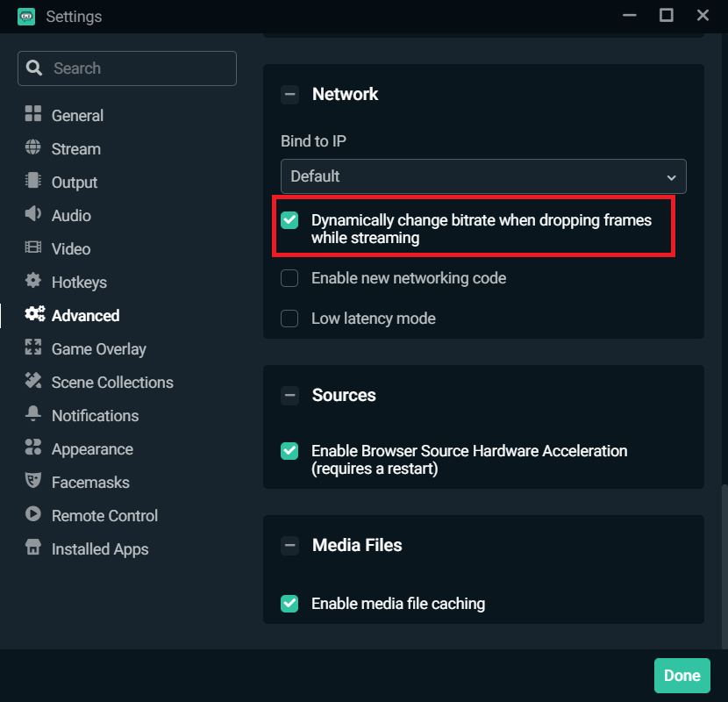Click the Stream globe icon
This screenshot has height=702, width=728.
[33, 147]
